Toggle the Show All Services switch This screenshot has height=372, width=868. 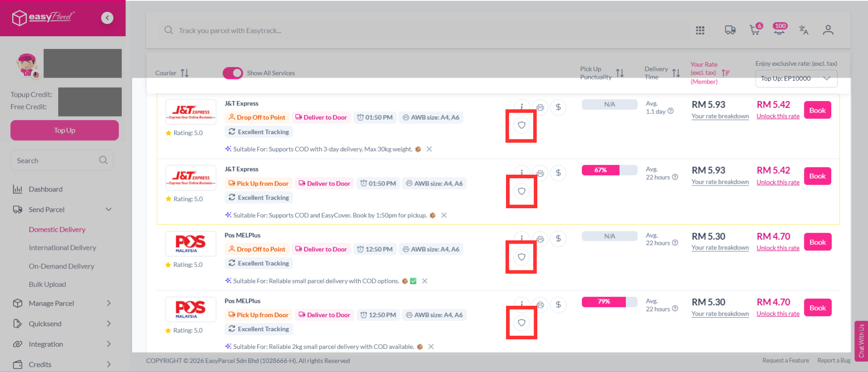[x=233, y=73]
